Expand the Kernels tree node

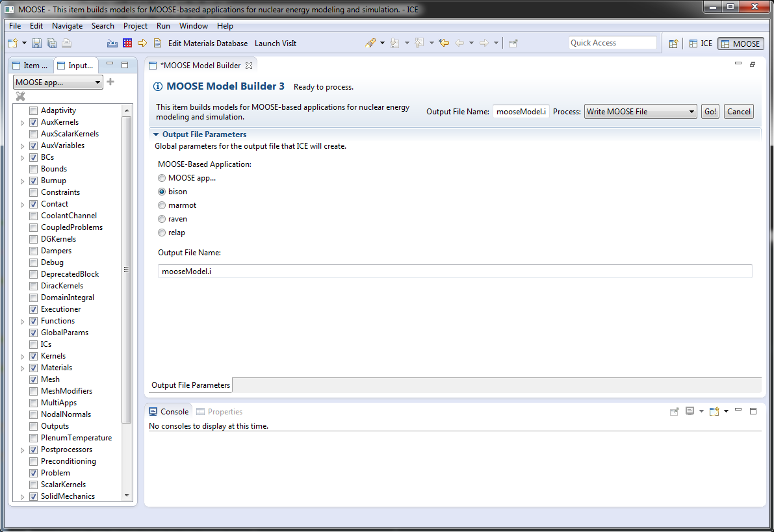pos(22,357)
